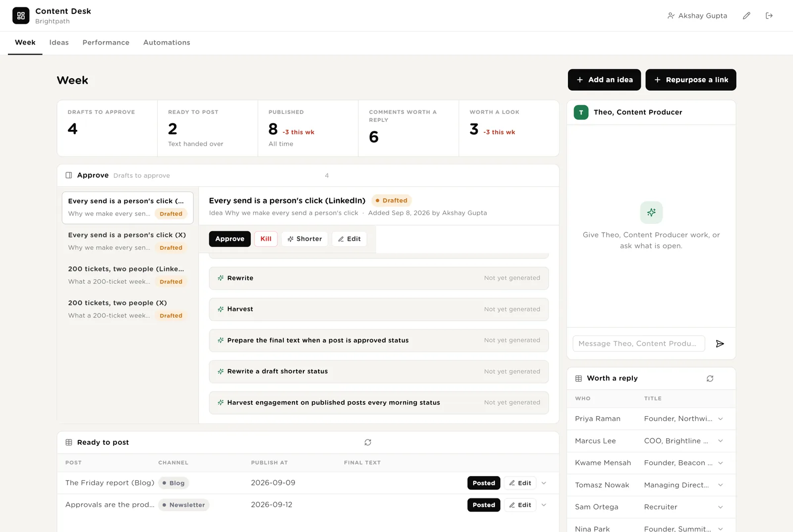Edit The Friday report (Blog) row
This screenshot has height=532, width=793.
(x=520, y=483)
